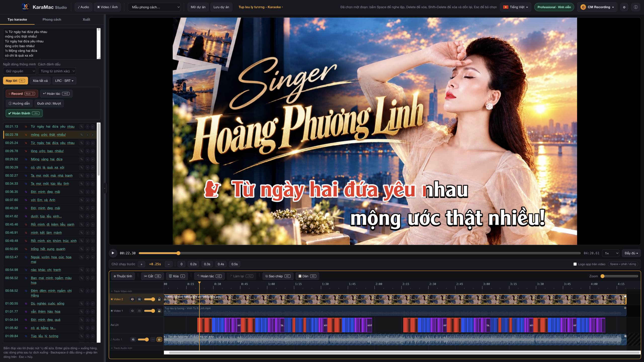
Task: Mute the Video 2 track audio
Action: click(139, 299)
